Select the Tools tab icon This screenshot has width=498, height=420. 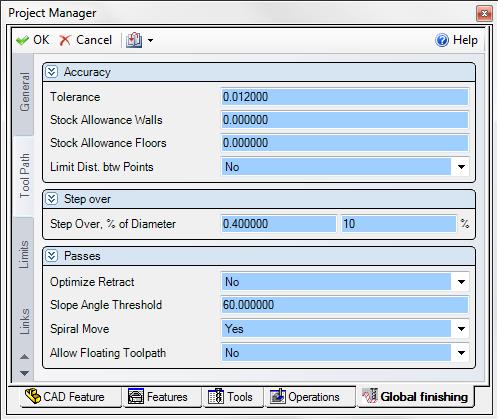[x=216, y=397]
